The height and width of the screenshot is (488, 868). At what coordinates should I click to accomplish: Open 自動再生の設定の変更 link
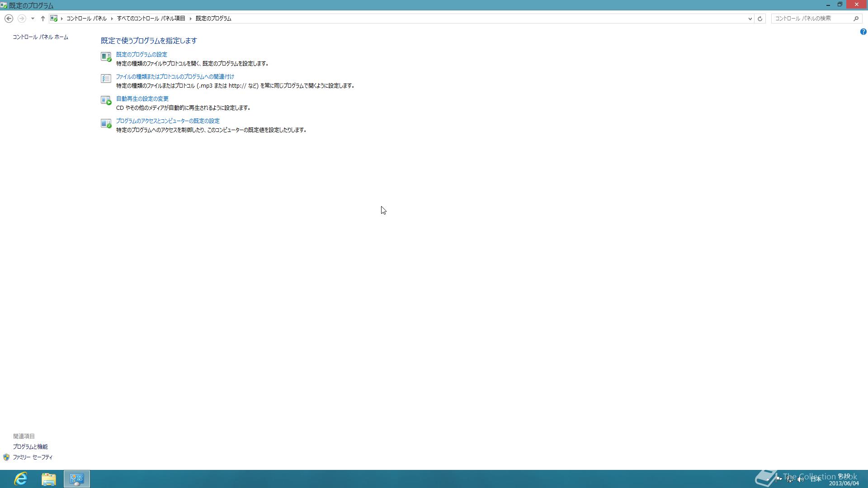pyautogui.click(x=142, y=99)
